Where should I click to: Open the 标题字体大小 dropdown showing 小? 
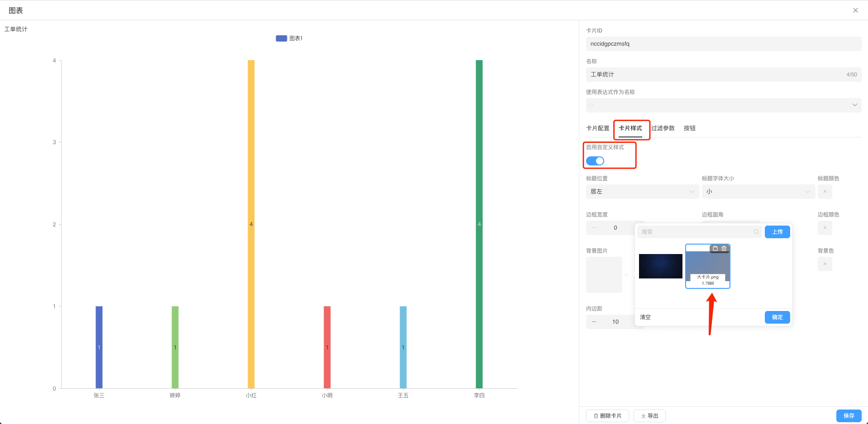click(x=758, y=192)
